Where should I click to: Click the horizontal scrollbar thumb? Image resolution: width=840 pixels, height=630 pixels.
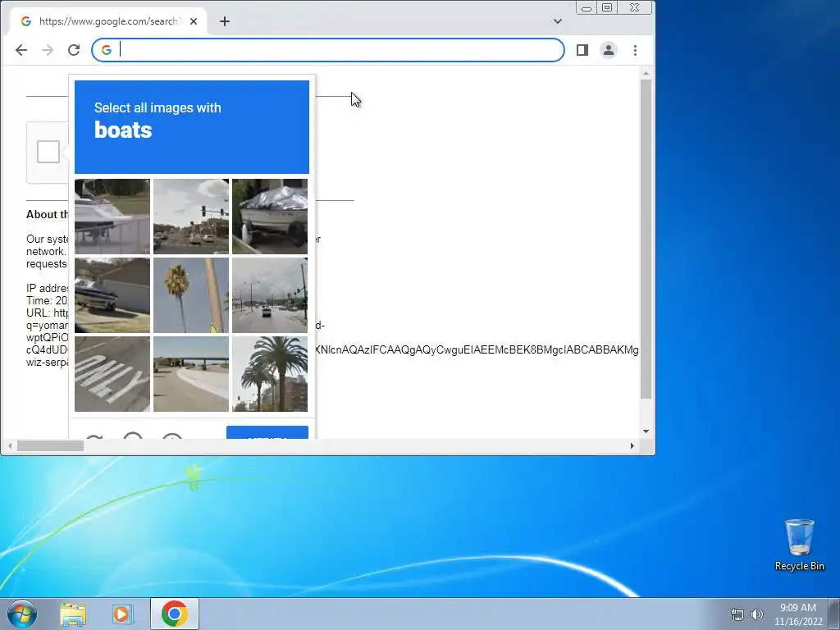tap(50, 445)
